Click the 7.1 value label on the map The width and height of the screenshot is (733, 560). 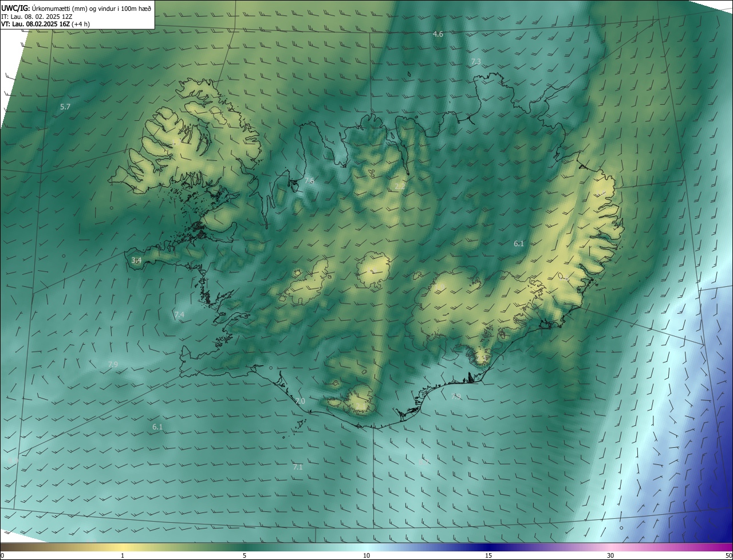pos(298,467)
